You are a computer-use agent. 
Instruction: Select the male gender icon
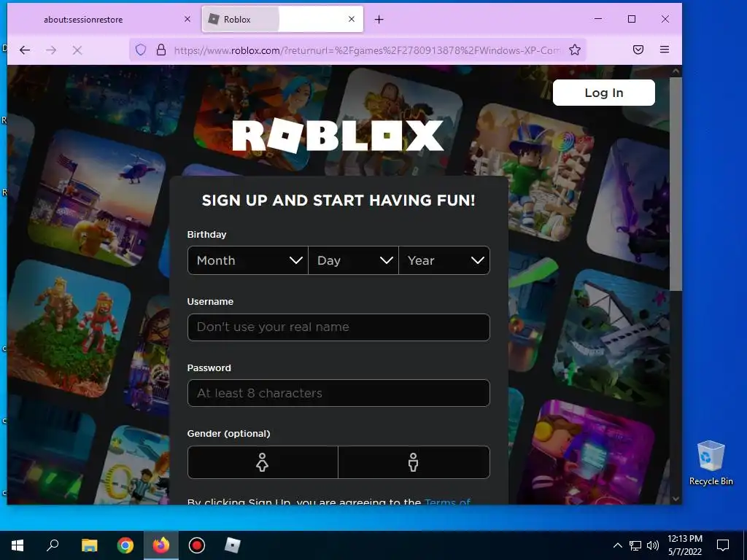coord(414,462)
